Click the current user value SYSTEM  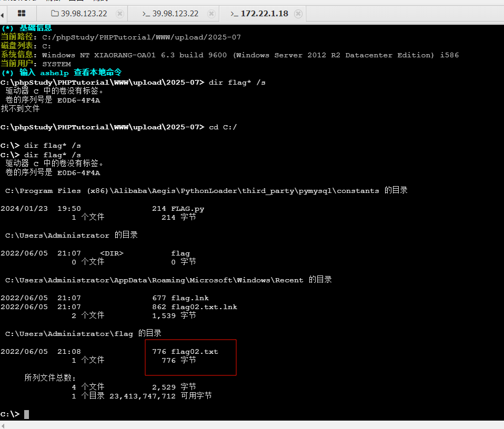pos(57,64)
